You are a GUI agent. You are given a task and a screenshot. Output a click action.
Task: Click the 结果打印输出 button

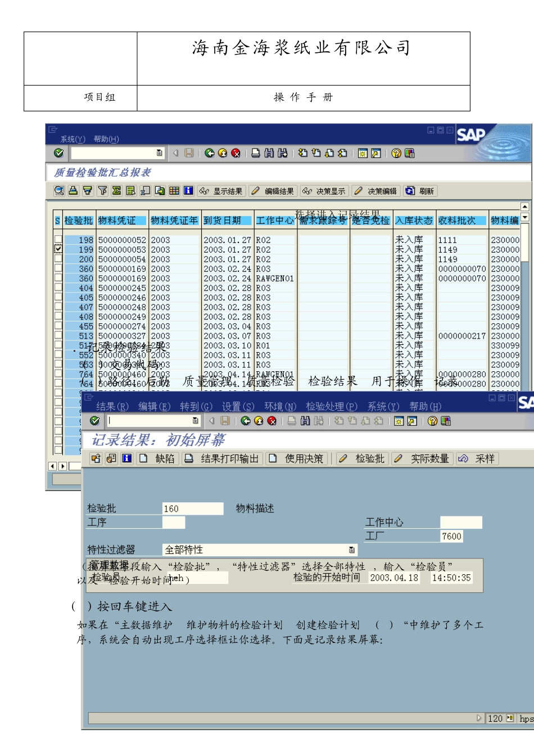tap(223, 458)
